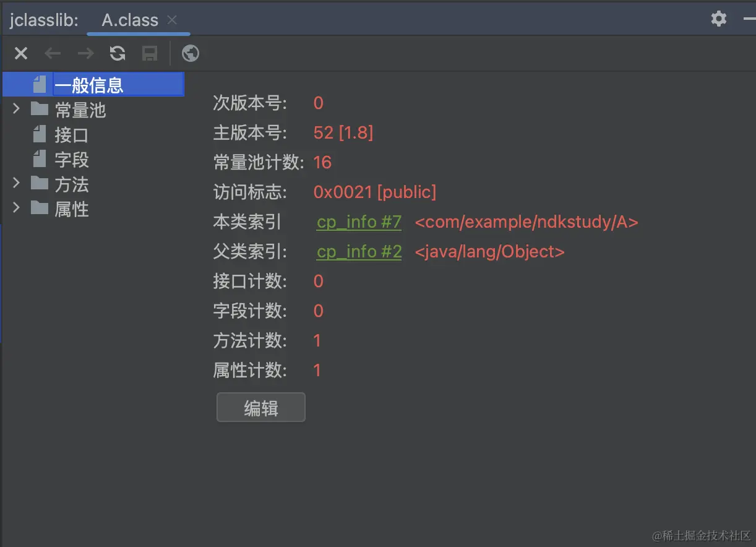This screenshot has width=756, height=547.
Task: Open the cp_info #7 link
Action: (x=359, y=222)
